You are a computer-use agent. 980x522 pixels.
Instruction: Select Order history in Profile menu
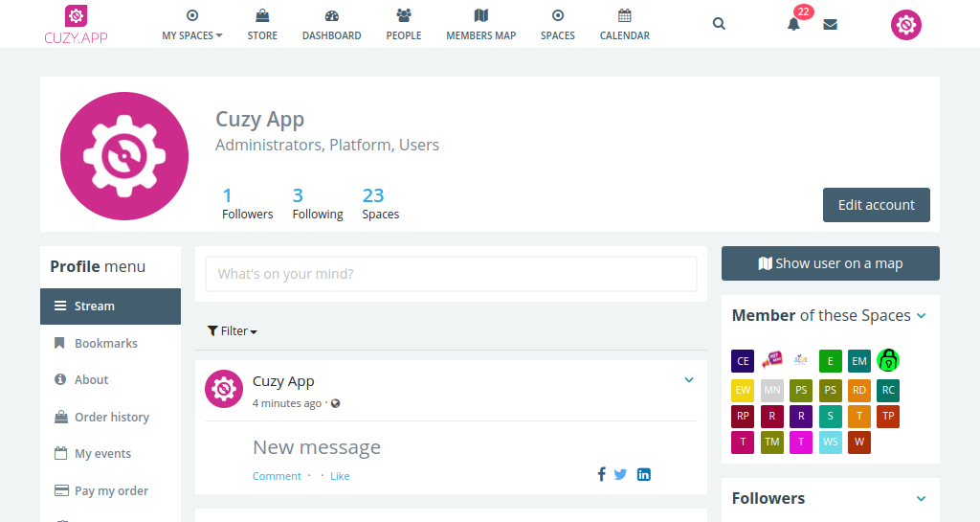pyautogui.click(x=111, y=417)
